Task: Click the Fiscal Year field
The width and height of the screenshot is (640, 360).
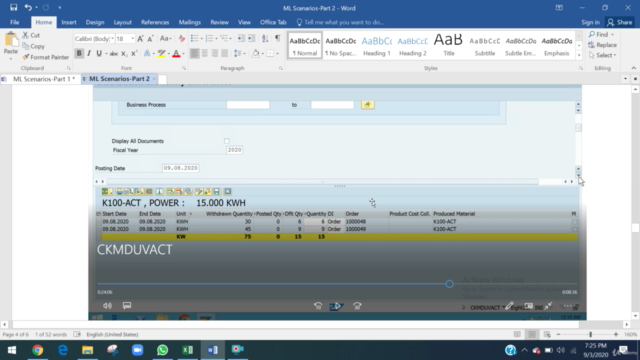Action: [x=234, y=150]
